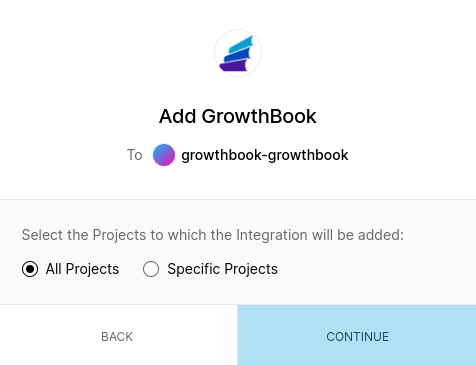The width and height of the screenshot is (476, 365).
Task: Click the middle dark-blue book in logo
Action: pyautogui.click(x=237, y=55)
